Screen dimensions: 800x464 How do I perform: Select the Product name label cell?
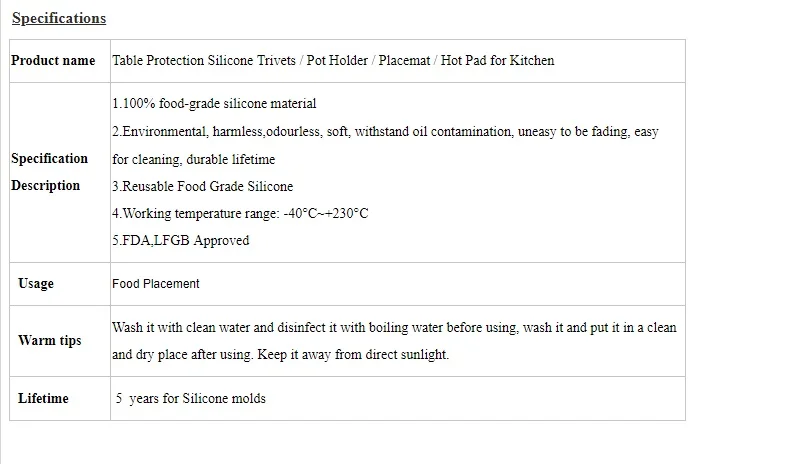click(60, 61)
